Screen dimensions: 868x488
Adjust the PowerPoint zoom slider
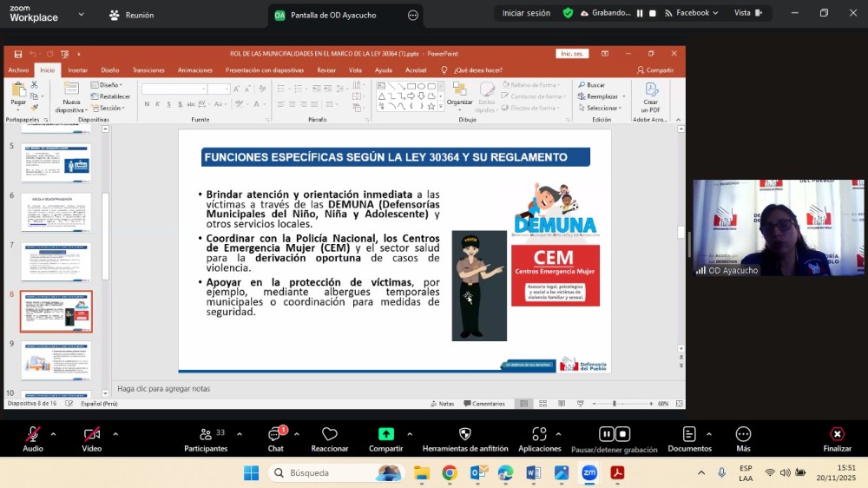(x=615, y=404)
